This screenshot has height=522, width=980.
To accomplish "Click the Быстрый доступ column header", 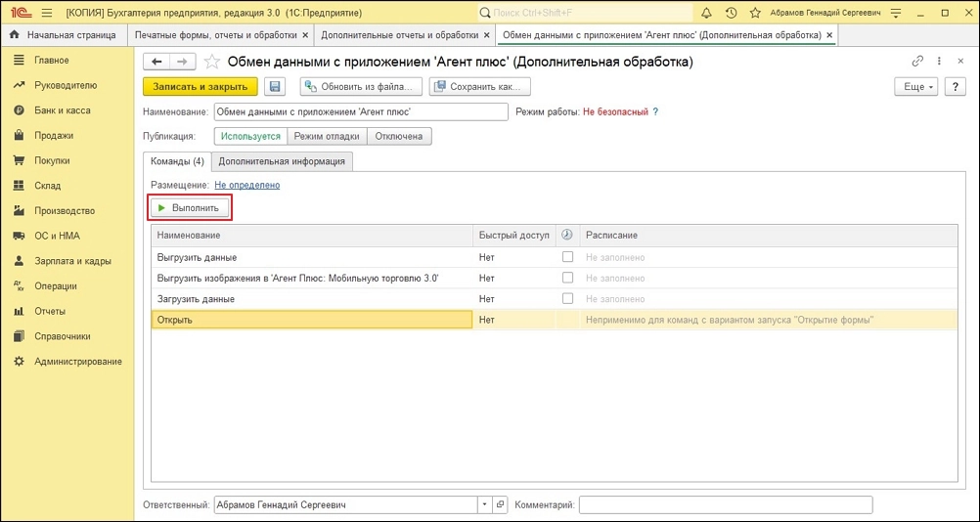I will (514, 235).
